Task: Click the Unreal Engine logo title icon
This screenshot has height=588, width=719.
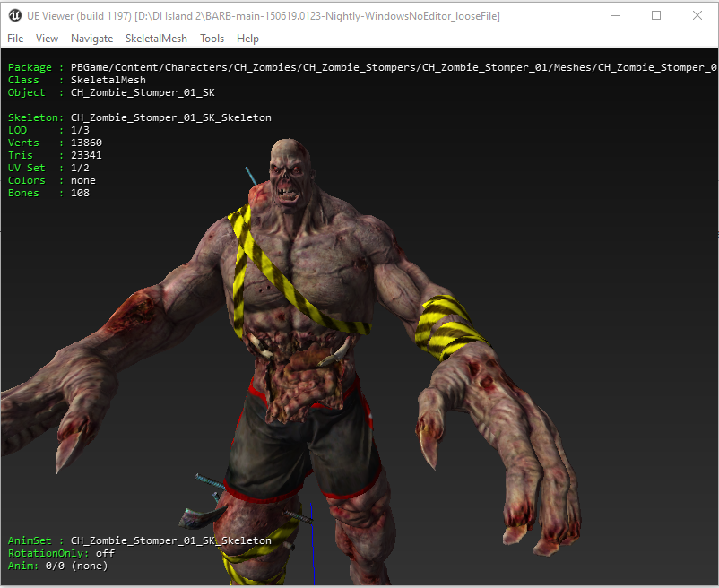Action: click(14, 15)
